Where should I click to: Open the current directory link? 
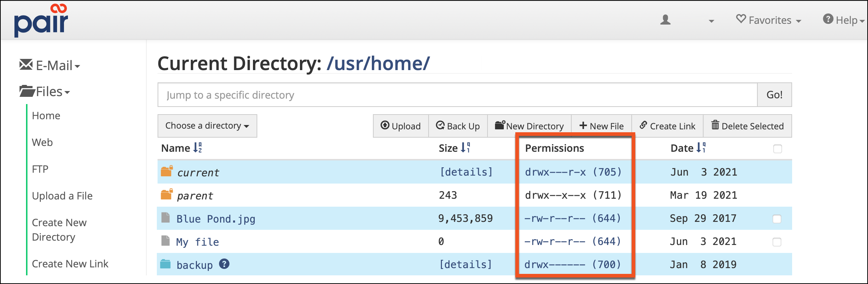coord(198,173)
